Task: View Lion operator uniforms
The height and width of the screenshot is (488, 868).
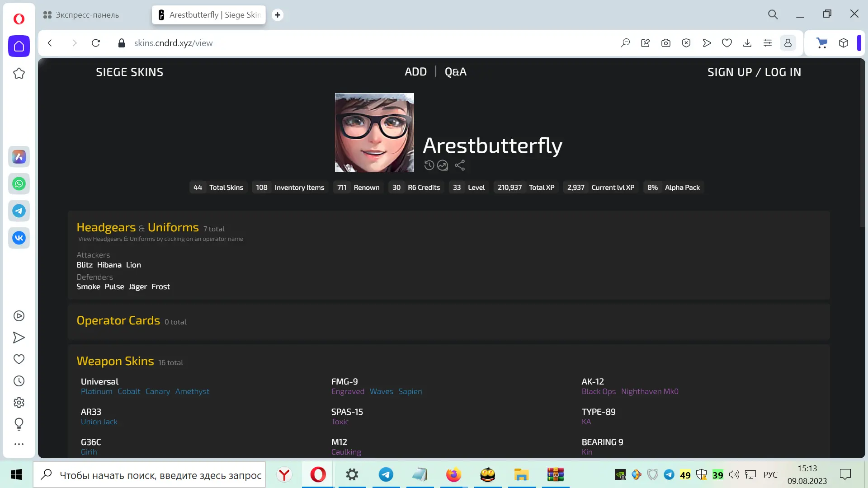Action: (x=133, y=265)
